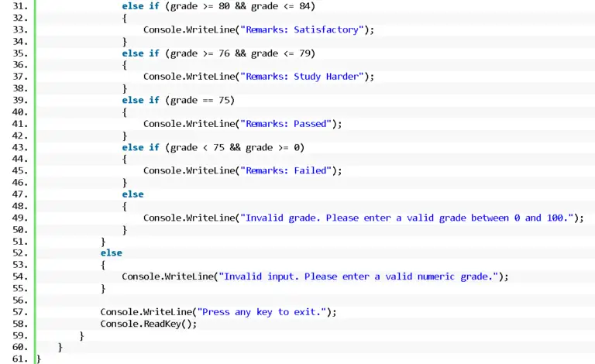Click the condition grade == 75
Image resolution: width=595 pixels, height=364 pixels.
pyautogui.click(x=200, y=100)
